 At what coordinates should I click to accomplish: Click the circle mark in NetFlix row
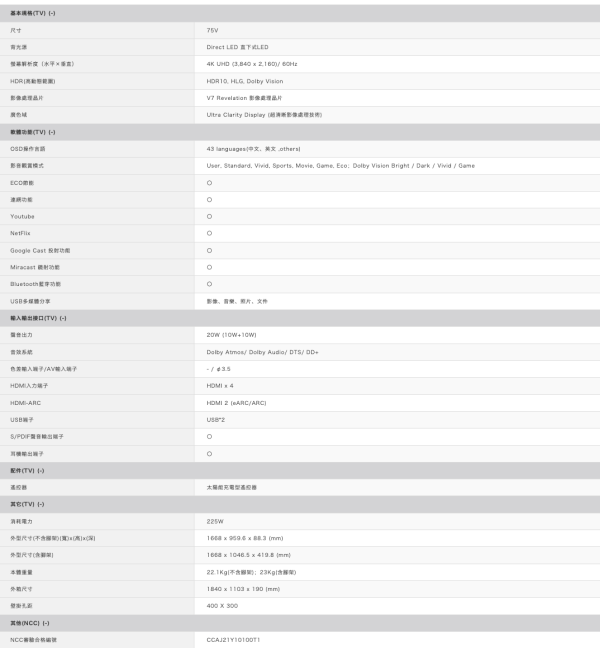[x=209, y=233]
